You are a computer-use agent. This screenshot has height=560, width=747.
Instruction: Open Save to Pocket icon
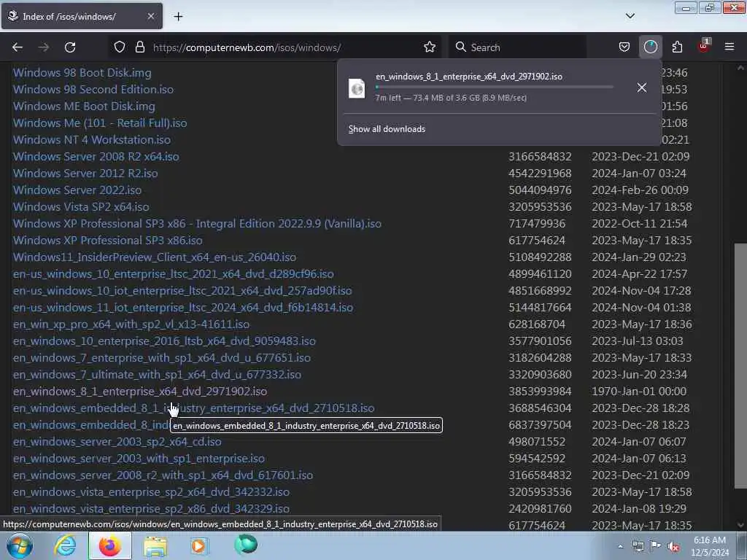click(624, 47)
